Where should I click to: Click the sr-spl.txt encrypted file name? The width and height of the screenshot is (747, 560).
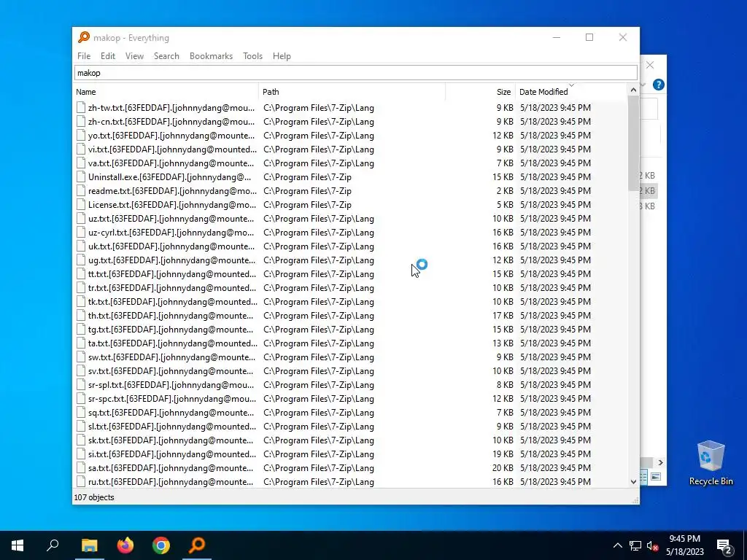171,385
